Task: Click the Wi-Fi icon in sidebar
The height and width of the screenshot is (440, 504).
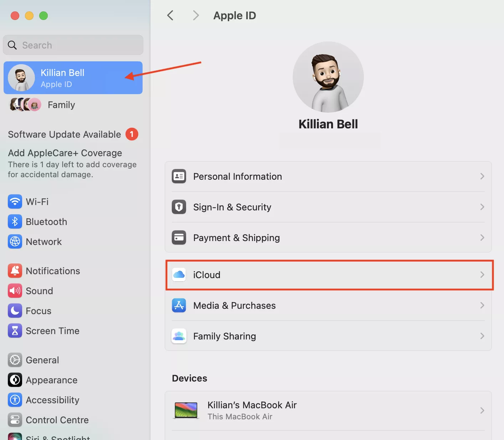Action: pyautogui.click(x=15, y=202)
